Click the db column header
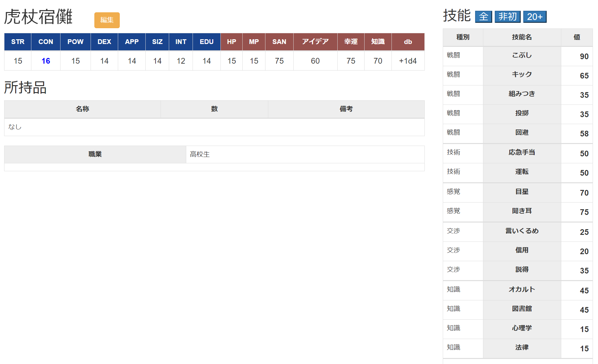The height and width of the screenshot is (364, 598). click(408, 42)
